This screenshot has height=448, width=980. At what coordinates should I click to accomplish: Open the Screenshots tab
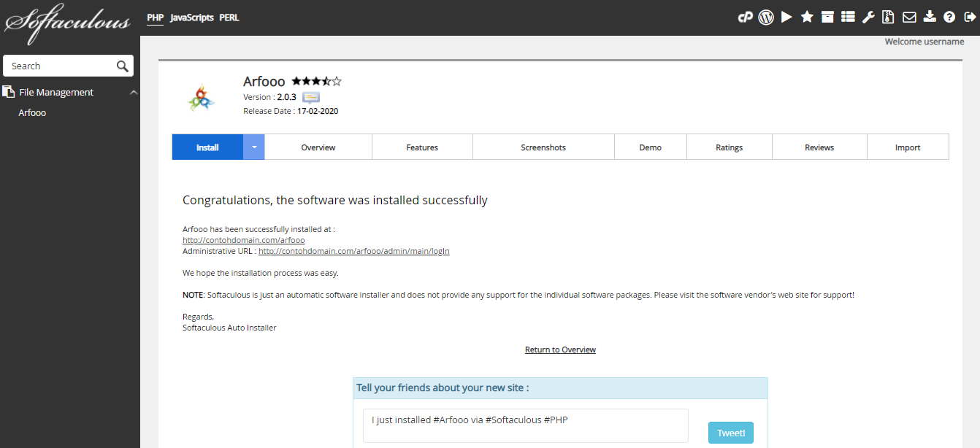click(x=543, y=147)
